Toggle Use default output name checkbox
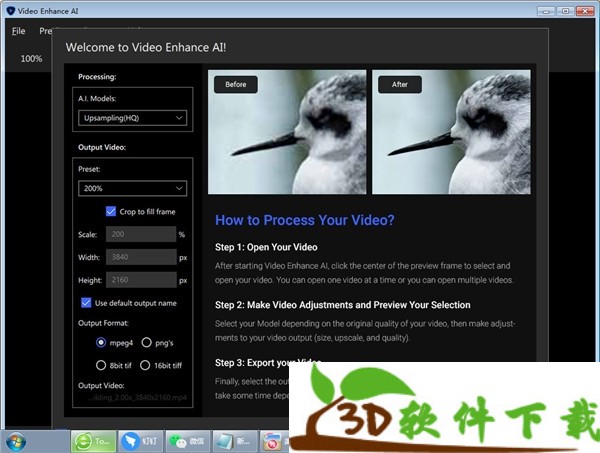The image size is (600, 453). (x=86, y=303)
